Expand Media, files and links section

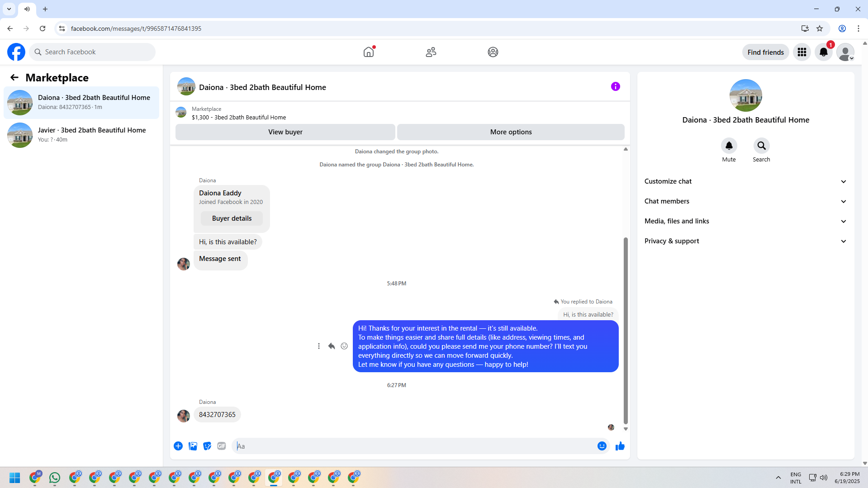point(745,221)
